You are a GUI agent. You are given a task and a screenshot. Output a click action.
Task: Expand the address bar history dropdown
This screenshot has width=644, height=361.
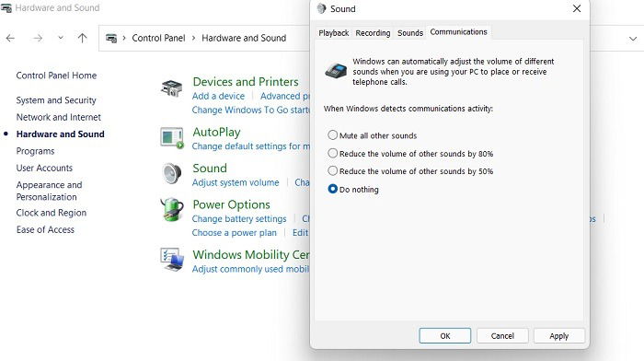(x=633, y=39)
